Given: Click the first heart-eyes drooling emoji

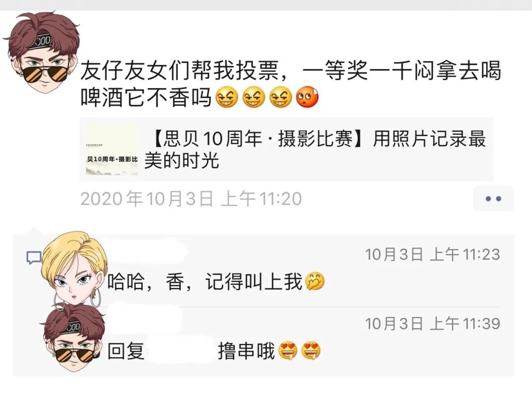Looking at the screenshot, I should (x=288, y=351).
